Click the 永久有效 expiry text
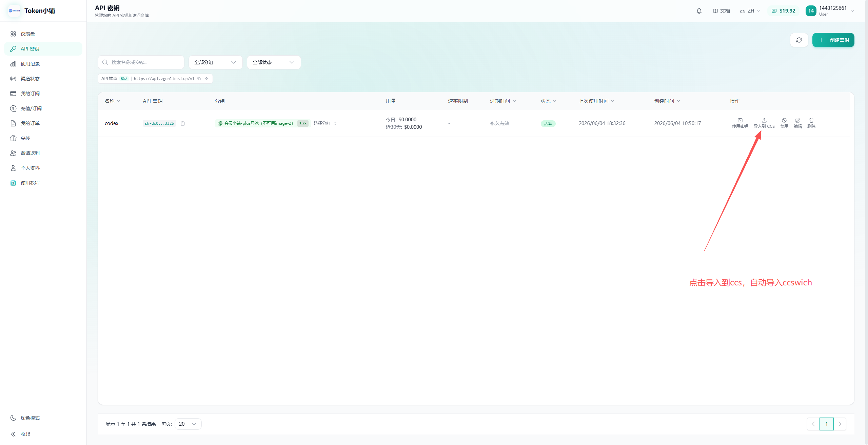 pos(500,123)
